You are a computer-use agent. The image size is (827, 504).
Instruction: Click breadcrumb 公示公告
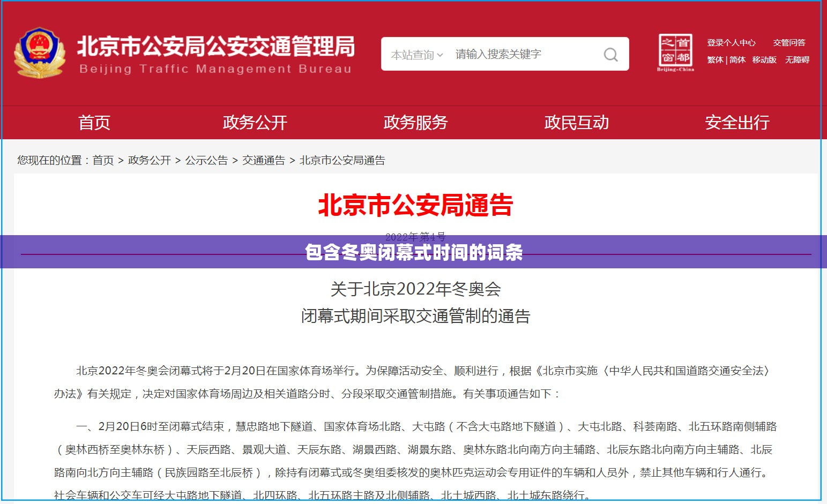click(x=206, y=160)
